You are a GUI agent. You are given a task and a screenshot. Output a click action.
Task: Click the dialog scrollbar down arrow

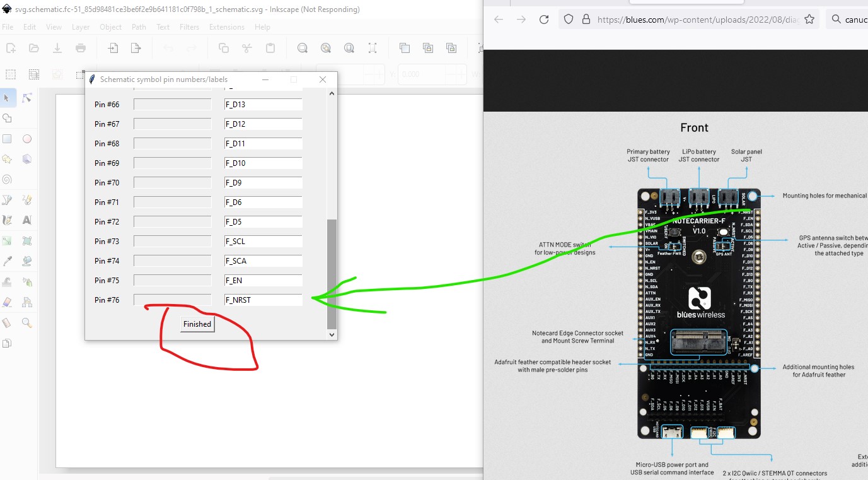tap(332, 335)
